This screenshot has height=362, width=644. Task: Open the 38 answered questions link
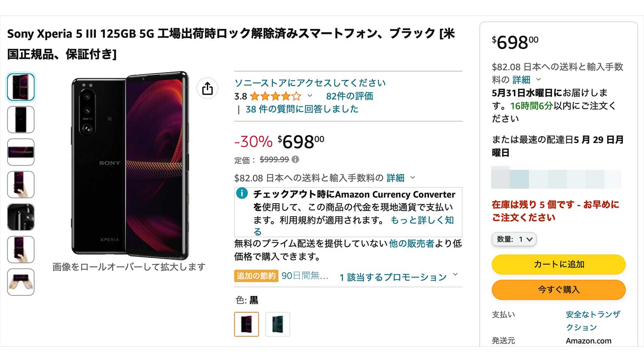point(302,109)
